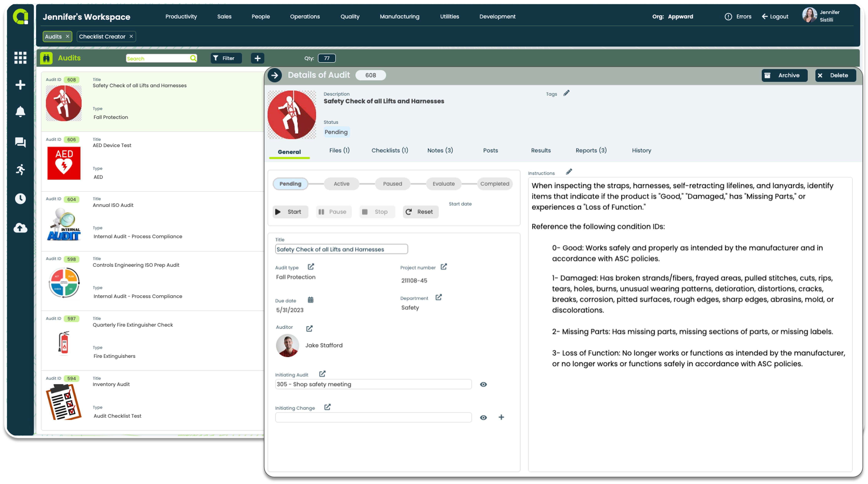868x484 pixels.
Task: Click the running person activity icon
Action: pos(20,170)
